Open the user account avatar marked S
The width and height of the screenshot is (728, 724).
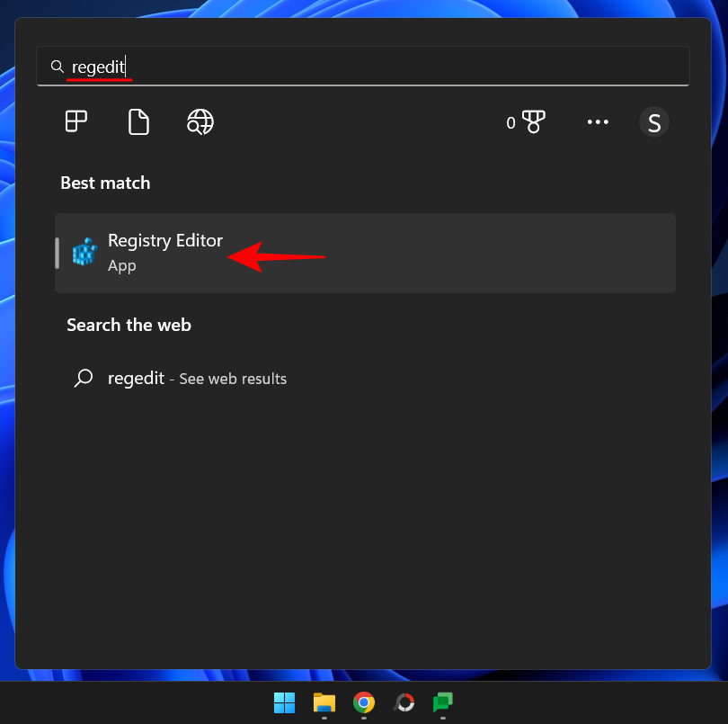(x=653, y=121)
